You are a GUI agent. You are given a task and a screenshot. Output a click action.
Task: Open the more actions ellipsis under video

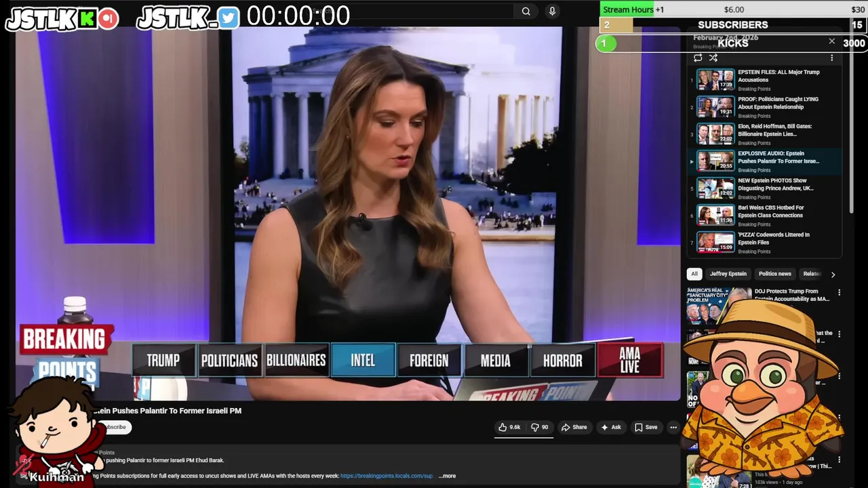673,427
